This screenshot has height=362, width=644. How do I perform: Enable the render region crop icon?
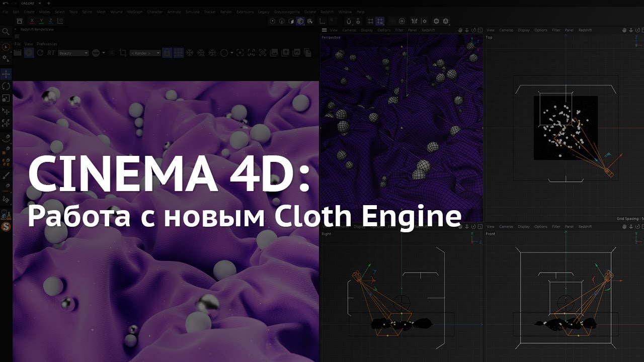click(x=123, y=53)
